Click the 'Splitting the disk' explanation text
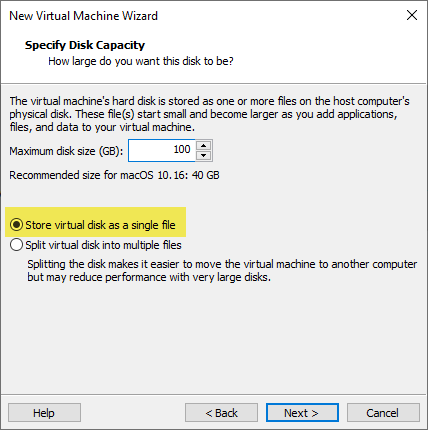This screenshot has height=430, width=428. 222,271
